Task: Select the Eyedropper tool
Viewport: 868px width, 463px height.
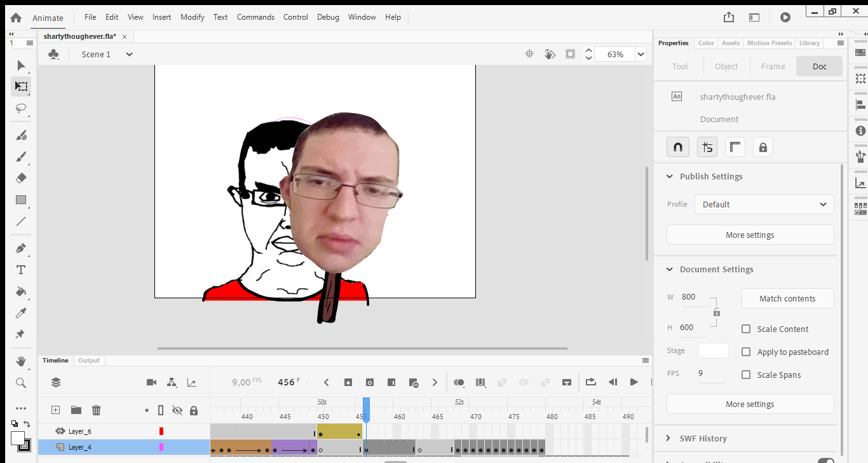Action: 21,313
